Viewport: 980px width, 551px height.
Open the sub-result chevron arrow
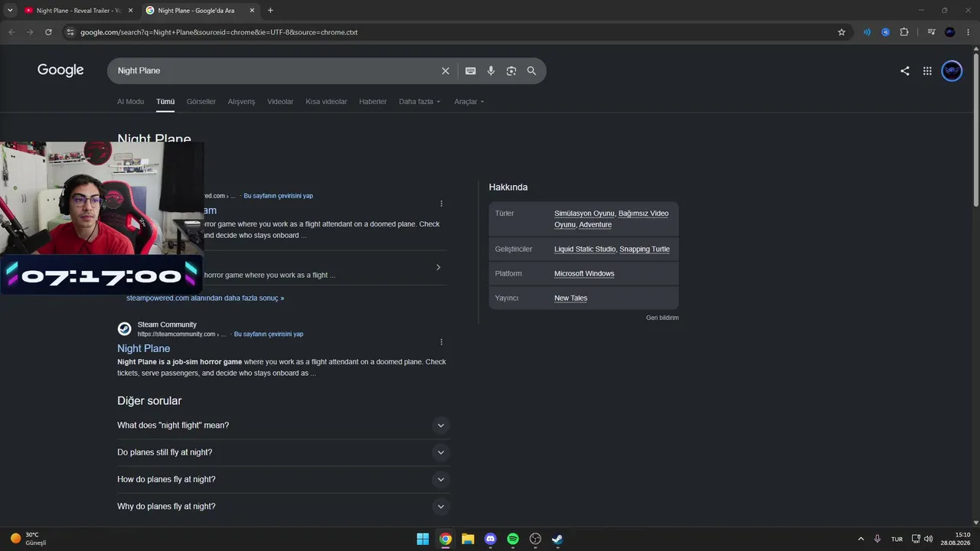[x=438, y=267]
